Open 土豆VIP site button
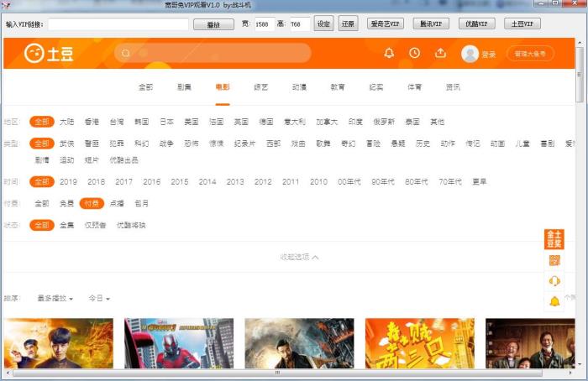 click(522, 23)
